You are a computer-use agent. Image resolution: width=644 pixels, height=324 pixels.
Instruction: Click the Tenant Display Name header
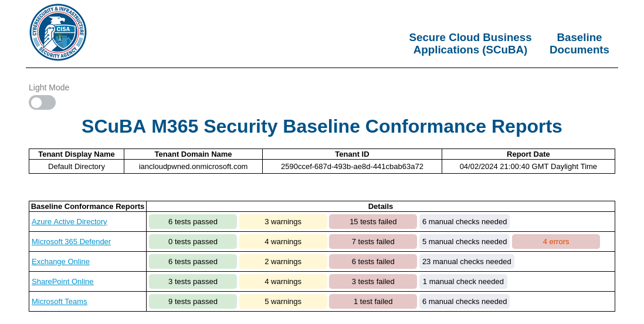pos(76,154)
